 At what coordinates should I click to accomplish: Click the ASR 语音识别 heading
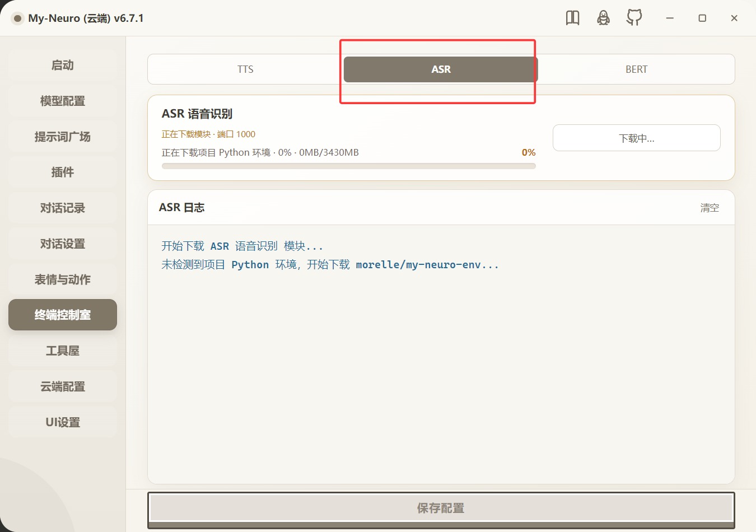[197, 114]
